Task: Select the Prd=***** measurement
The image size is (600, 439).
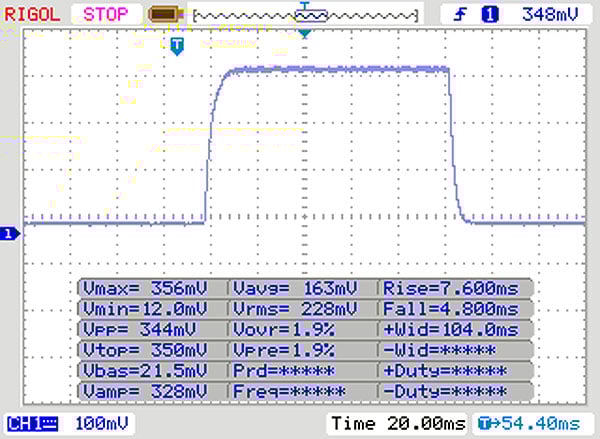Action: pyautogui.click(x=284, y=370)
